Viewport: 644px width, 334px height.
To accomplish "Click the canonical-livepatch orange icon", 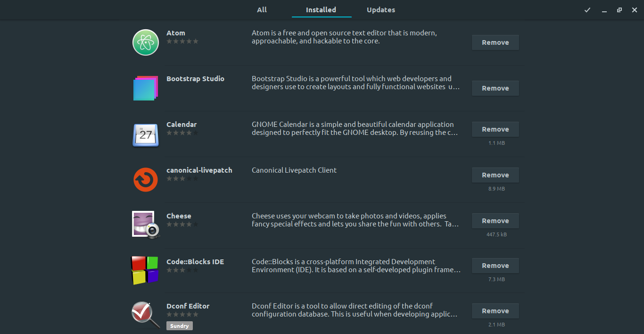I will click(145, 180).
